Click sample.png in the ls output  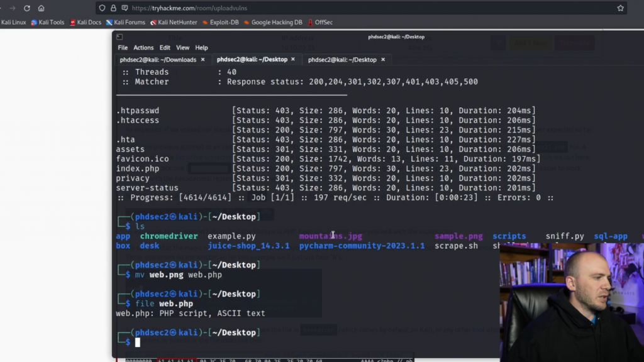point(458,236)
